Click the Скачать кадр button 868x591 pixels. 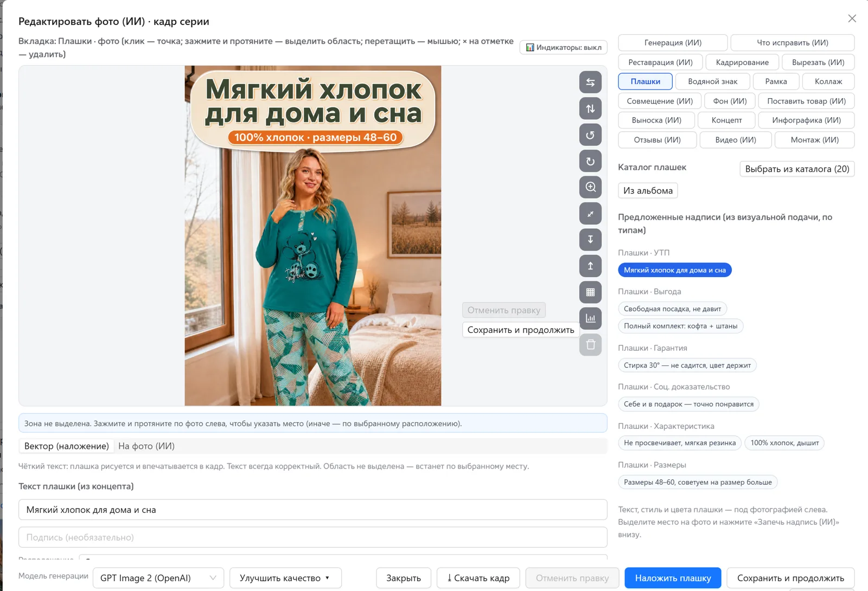click(478, 578)
